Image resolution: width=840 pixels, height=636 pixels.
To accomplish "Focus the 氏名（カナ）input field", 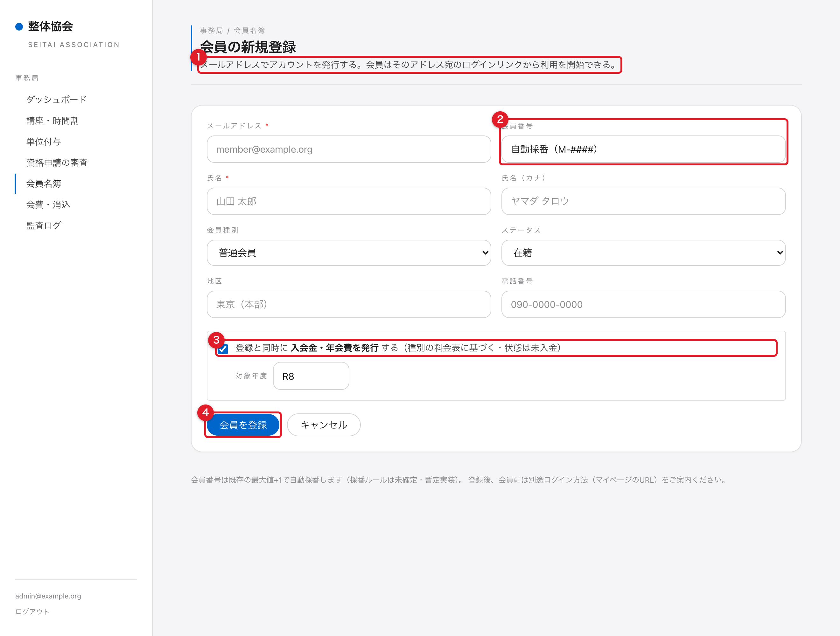I will coord(643,201).
